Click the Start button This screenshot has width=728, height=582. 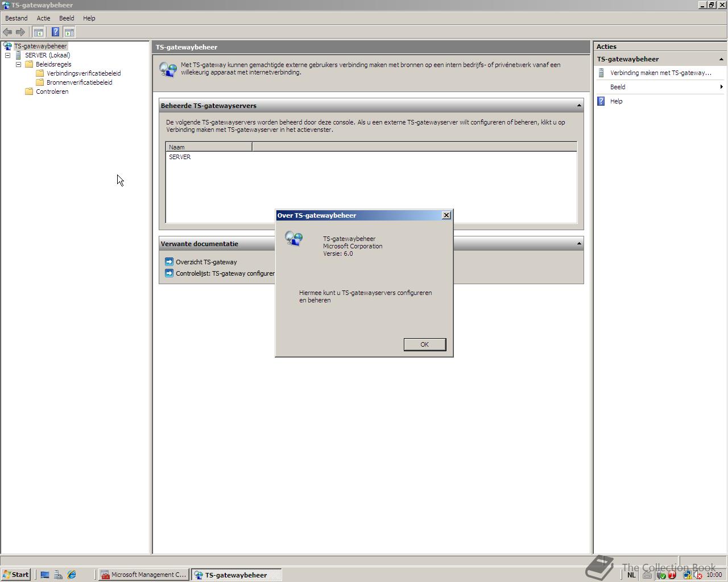(x=16, y=575)
